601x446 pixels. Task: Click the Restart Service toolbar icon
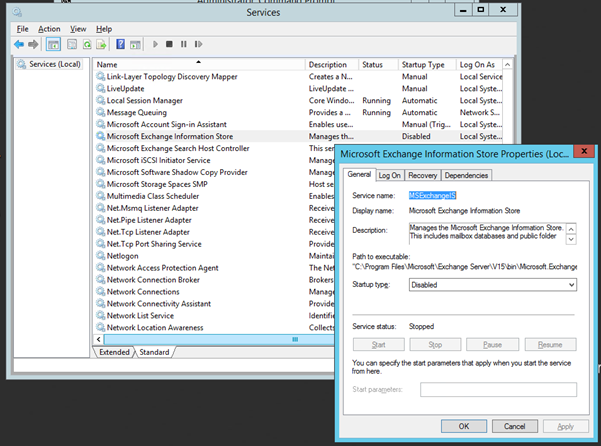pyautogui.click(x=198, y=44)
